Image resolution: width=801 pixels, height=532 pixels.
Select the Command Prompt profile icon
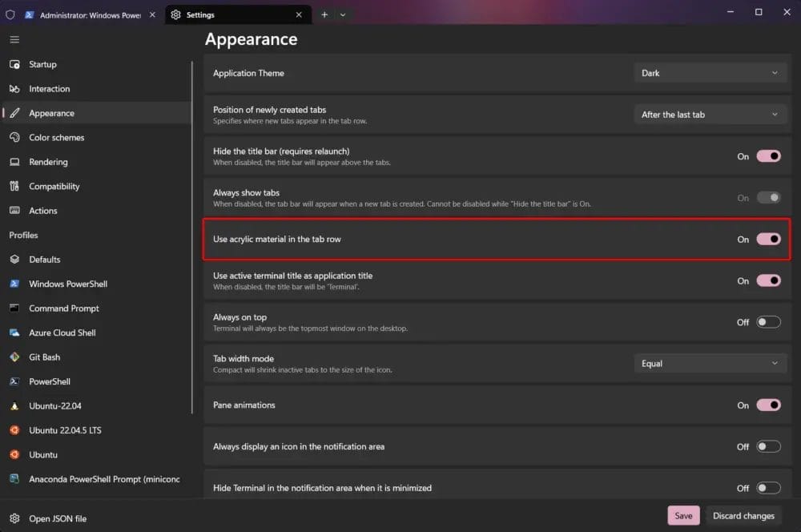coord(14,308)
